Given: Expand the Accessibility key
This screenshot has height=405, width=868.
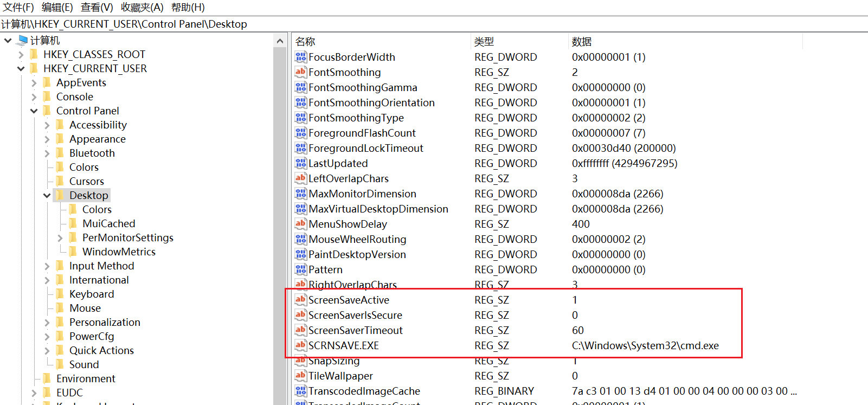Looking at the screenshot, I should (x=47, y=125).
